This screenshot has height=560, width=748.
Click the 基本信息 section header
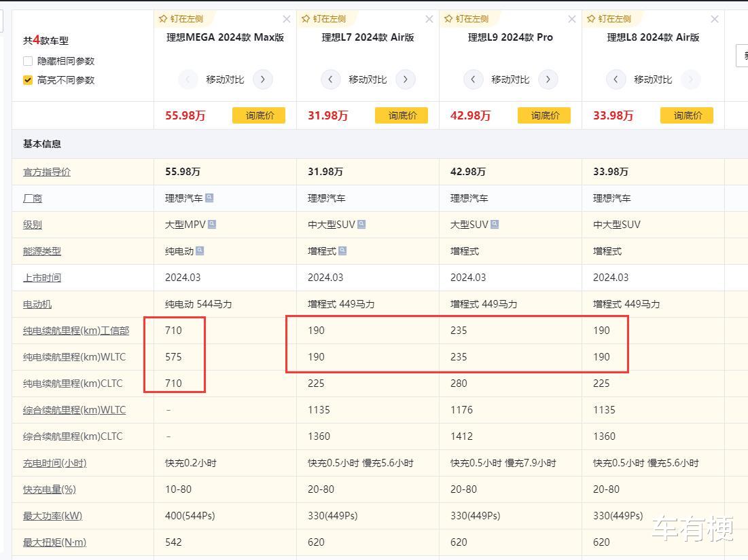click(x=42, y=144)
